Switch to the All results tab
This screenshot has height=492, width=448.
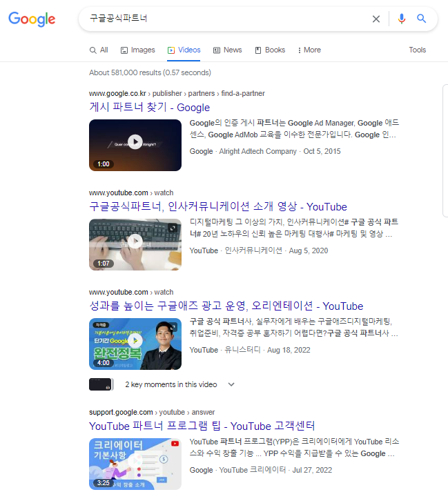coord(99,50)
